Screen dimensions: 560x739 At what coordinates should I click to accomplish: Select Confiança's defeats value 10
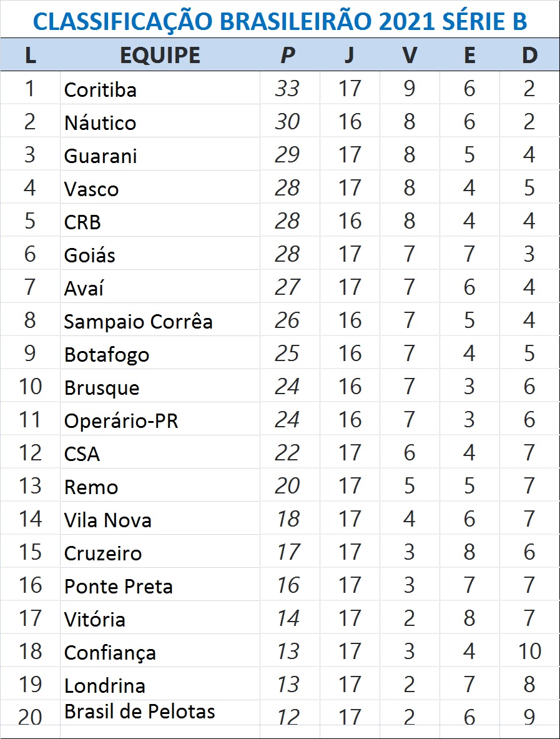[x=529, y=652]
